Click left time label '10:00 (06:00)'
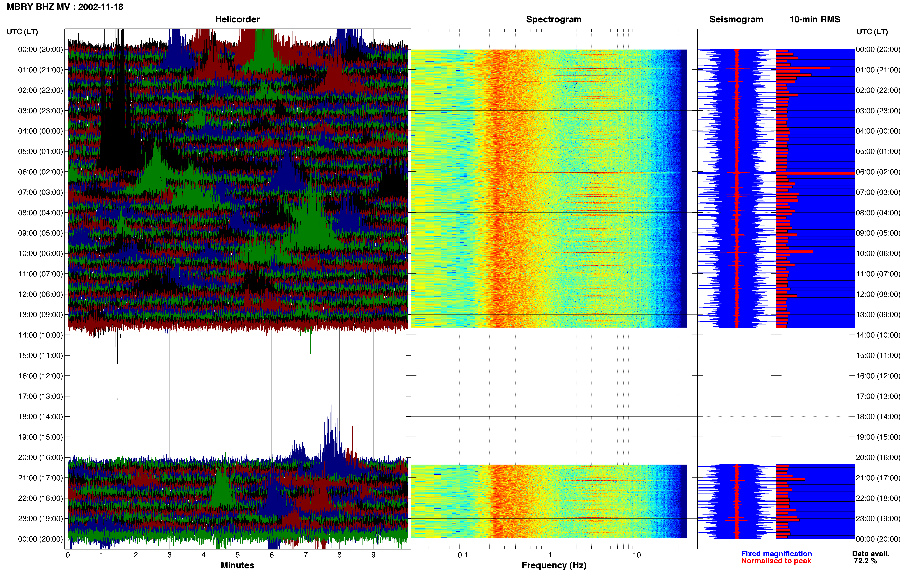This screenshot has width=924, height=578. coord(41,253)
